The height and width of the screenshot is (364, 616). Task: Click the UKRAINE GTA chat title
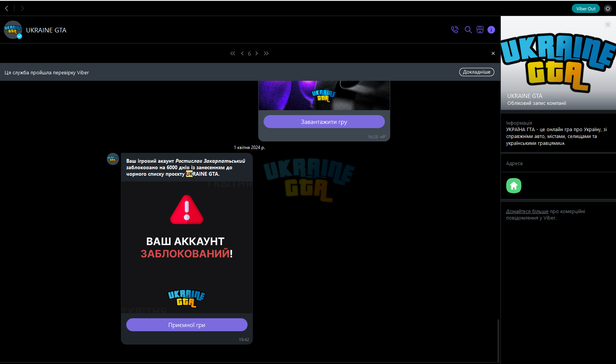pyautogui.click(x=46, y=30)
